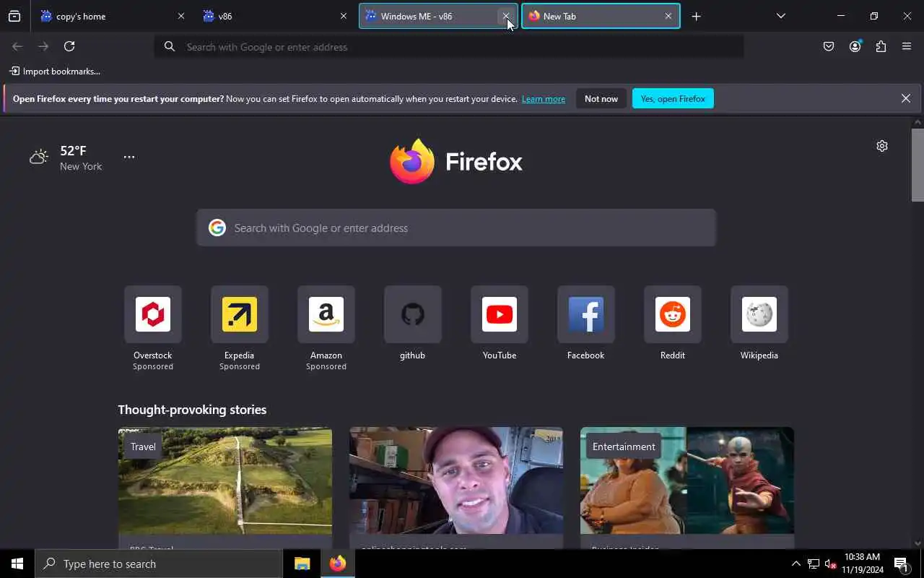
Task: Show hidden system tray icons
Action: pos(796,564)
